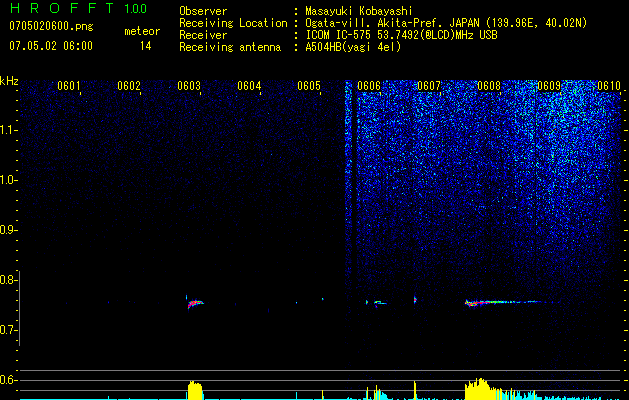Click the 'Observer' field label
629x400 pixels.
pyautogui.click(x=203, y=11)
